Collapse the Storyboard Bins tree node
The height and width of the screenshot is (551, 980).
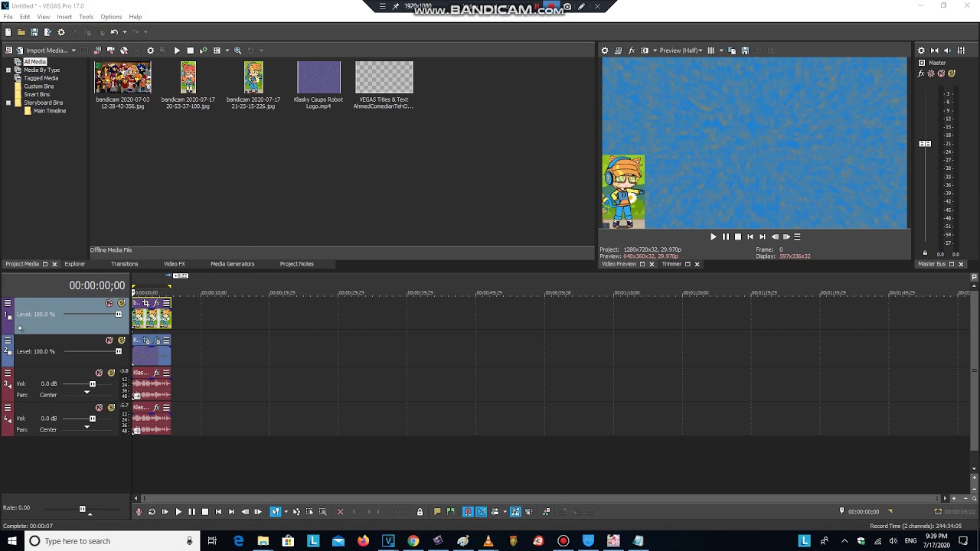click(x=8, y=103)
